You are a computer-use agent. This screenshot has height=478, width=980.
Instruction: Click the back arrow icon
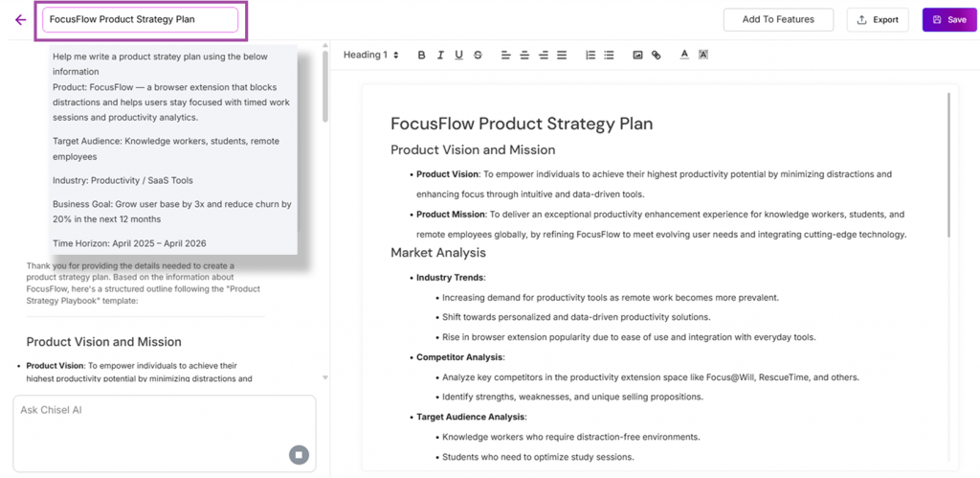click(x=21, y=20)
